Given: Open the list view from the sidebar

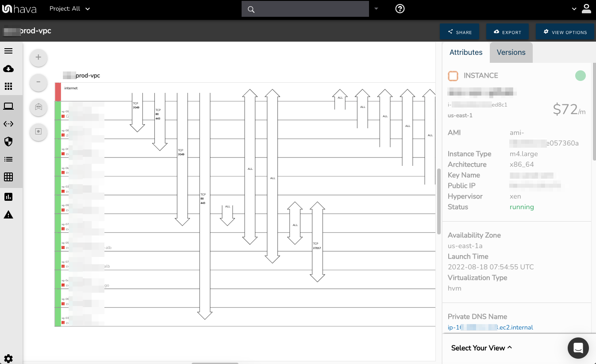Looking at the screenshot, I should [8, 159].
